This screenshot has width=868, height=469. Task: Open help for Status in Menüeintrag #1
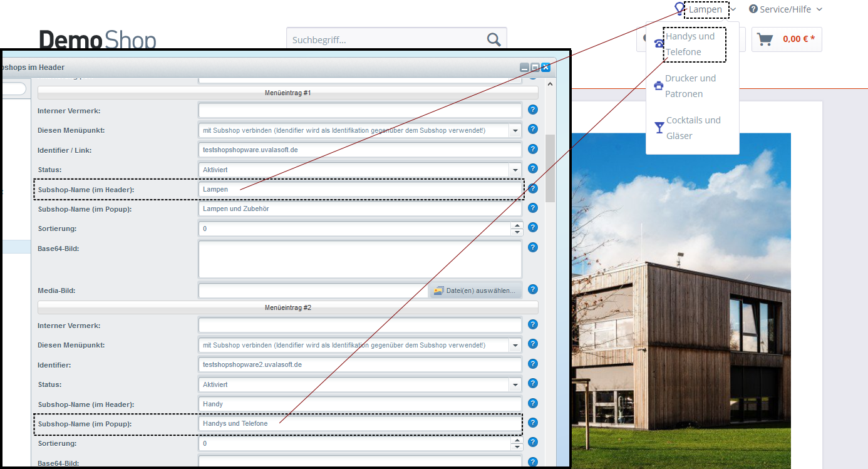pyautogui.click(x=533, y=168)
